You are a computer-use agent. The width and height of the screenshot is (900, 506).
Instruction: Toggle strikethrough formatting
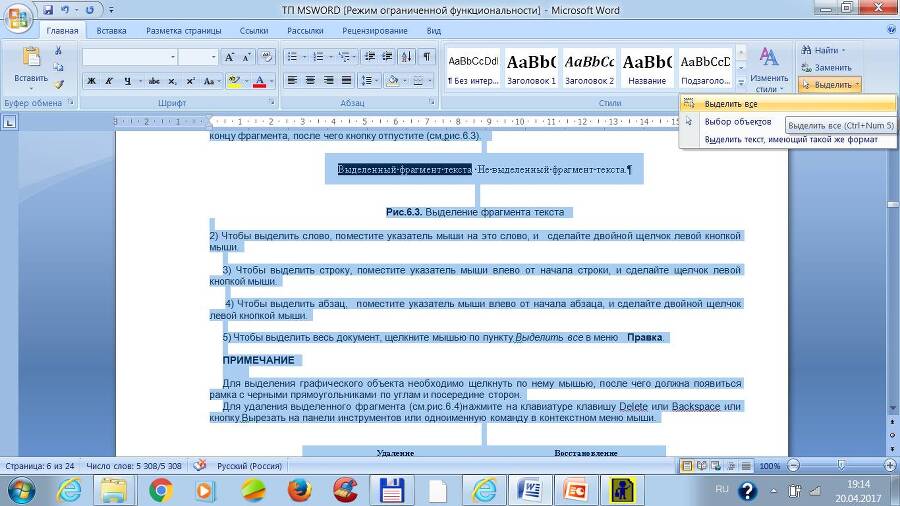(x=154, y=81)
